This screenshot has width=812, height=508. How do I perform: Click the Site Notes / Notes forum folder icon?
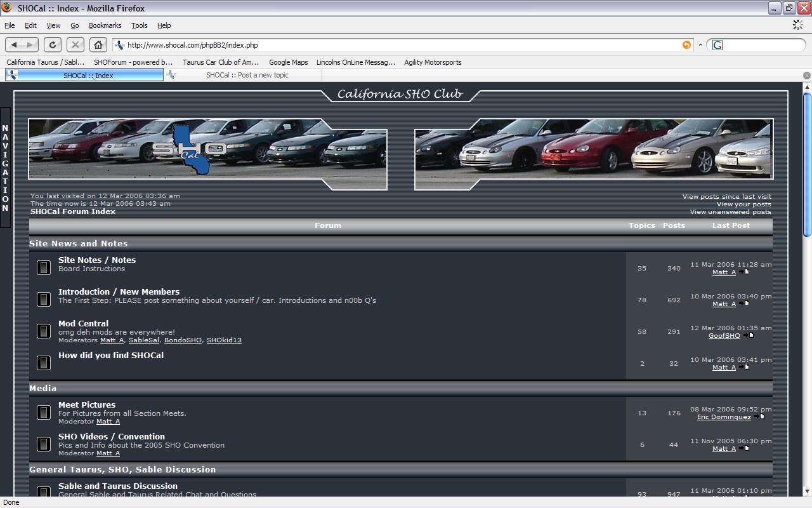(44, 268)
